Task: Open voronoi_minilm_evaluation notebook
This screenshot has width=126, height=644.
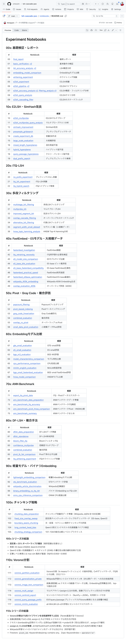Action: tap(26, 604)
